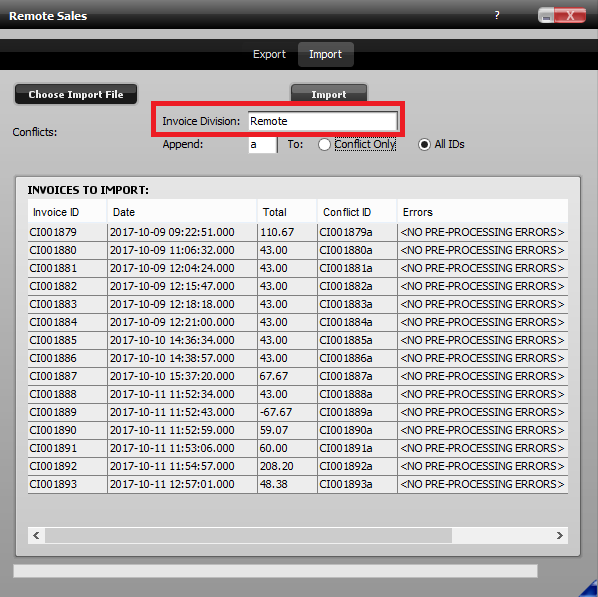Click conflict ID CI001885a
The image size is (598, 597).
[346, 340]
